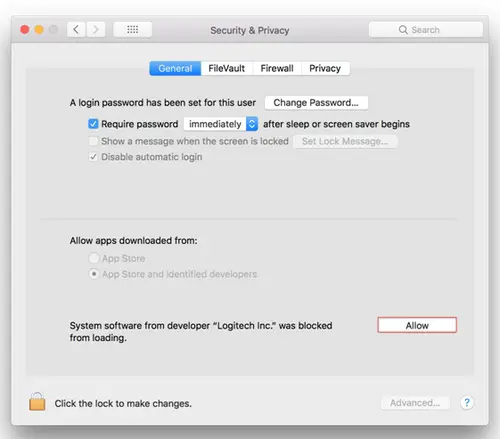Toggle Disable automatic login checkbox
This screenshot has width=500, height=439.
[x=93, y=157]
